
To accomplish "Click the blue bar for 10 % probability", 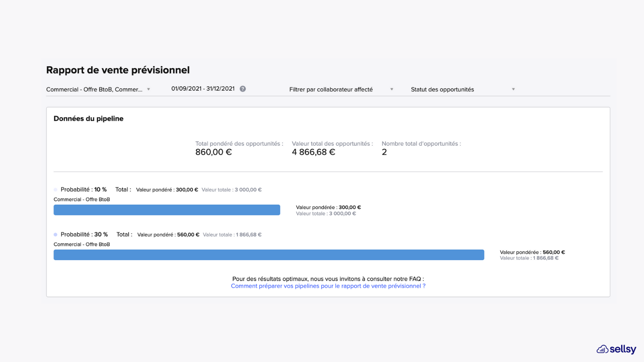I will click(167, 210).
